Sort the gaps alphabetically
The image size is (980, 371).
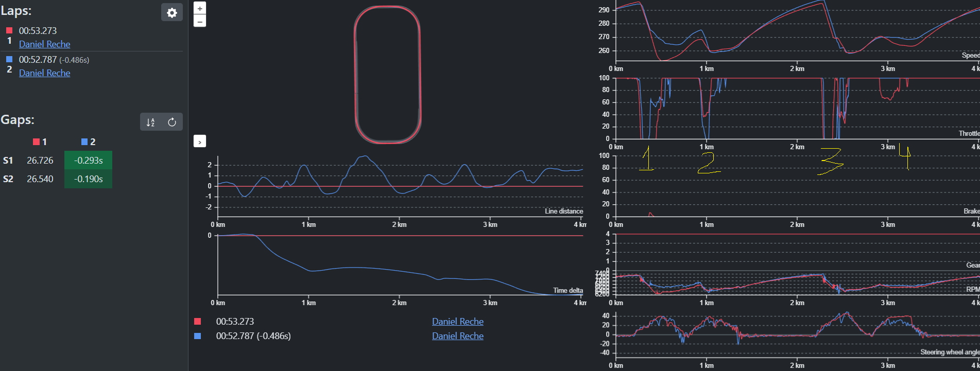(150, 122)
